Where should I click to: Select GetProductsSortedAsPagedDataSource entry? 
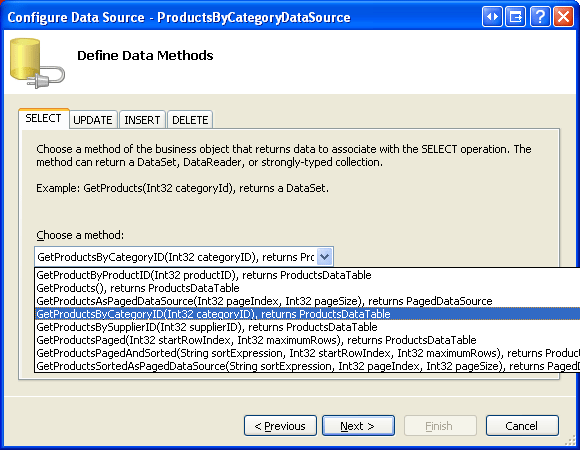[x=307, y=366]
